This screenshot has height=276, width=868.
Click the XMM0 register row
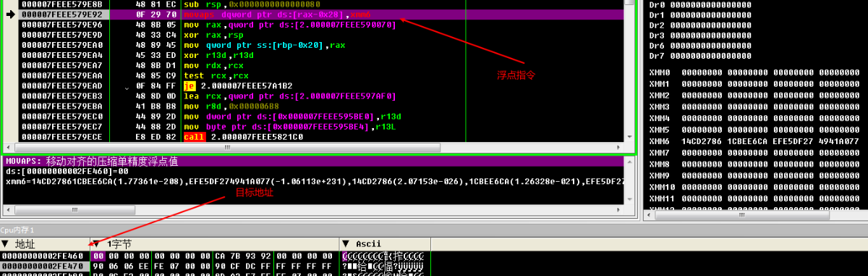[x=754, y=72]
